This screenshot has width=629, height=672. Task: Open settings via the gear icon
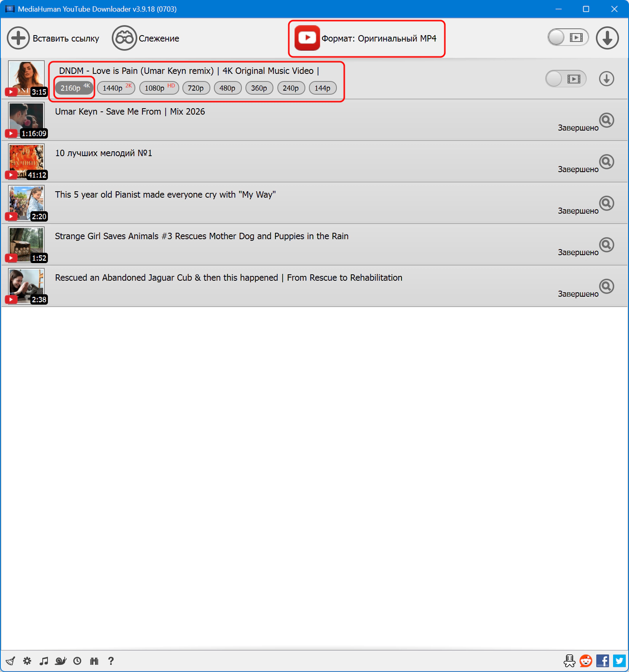[x=27, y=661]
